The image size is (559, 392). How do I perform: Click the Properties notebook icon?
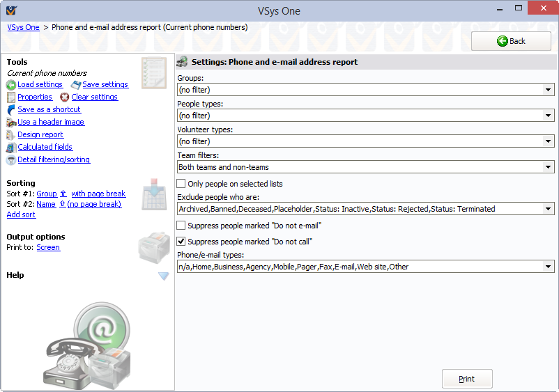click(11, 97)
